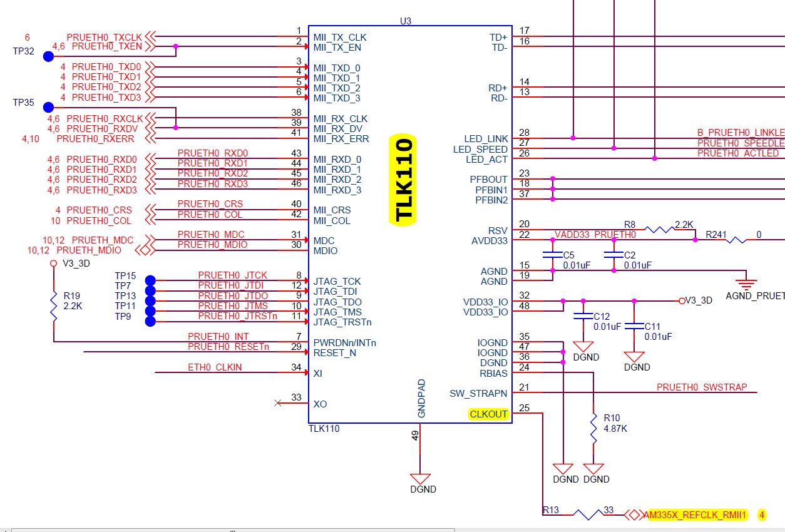Select the RESET_N pin name
The width and height of the screenshot is (785, 532).
(335, 353)
